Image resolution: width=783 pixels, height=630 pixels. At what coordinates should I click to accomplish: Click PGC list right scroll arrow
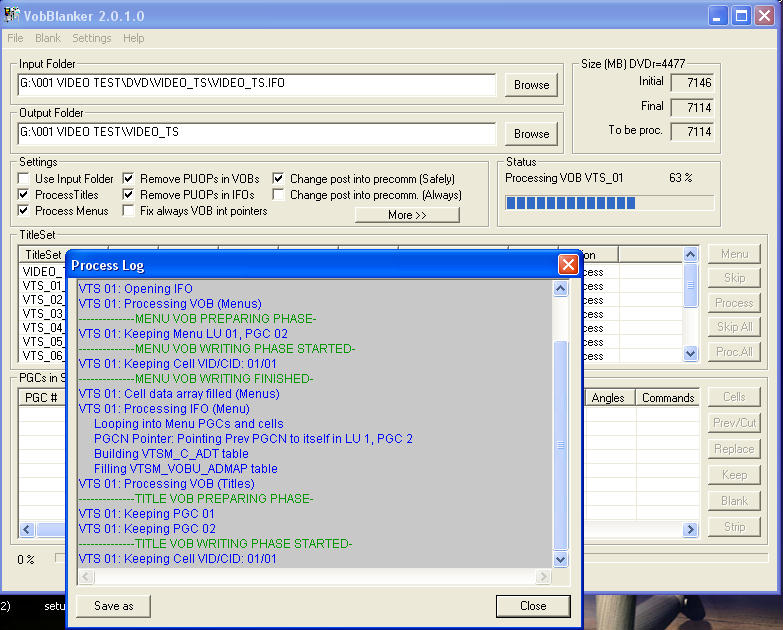pyautogui.click(x=690, y=529)
